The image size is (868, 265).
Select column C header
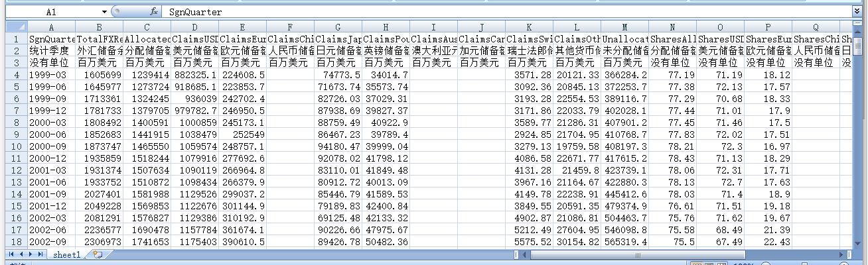tap(147, 27)
